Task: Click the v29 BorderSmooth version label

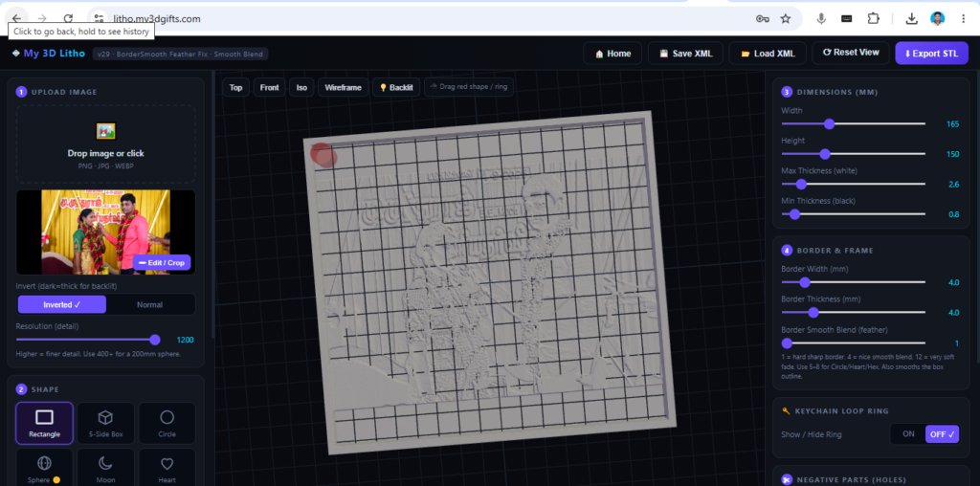Action: pyautogui.click(x=180, y=54)
